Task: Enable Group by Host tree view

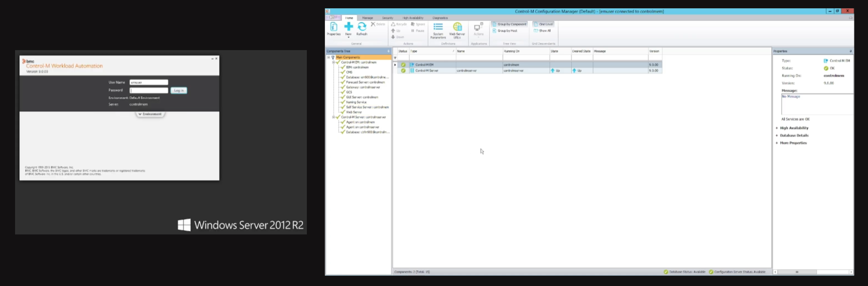Action: point(505,31)
